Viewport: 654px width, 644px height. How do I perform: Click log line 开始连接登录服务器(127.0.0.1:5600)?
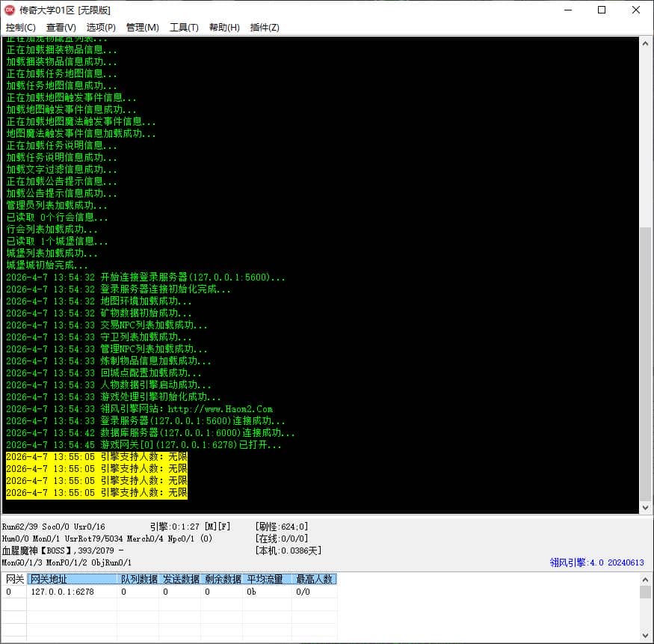(x=146, y=277)
